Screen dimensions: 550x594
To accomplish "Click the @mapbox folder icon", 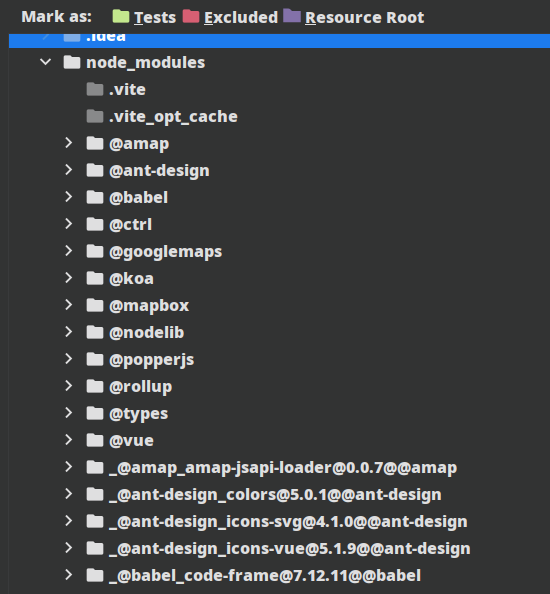I will tap(95, 305).
